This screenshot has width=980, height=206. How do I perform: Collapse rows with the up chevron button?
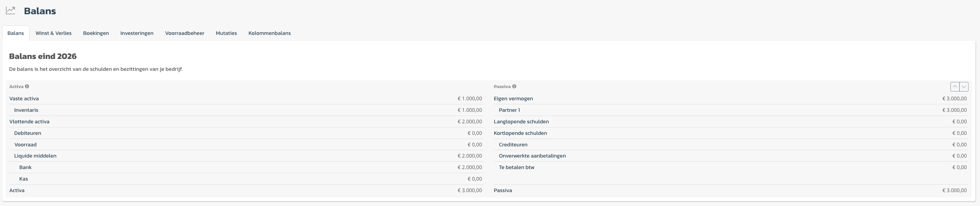[955, 87]
